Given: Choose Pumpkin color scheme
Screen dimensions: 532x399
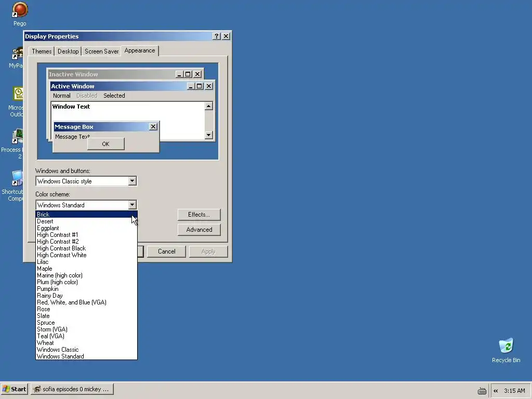Looking at the screenshot, I should [x=87, y=289].
